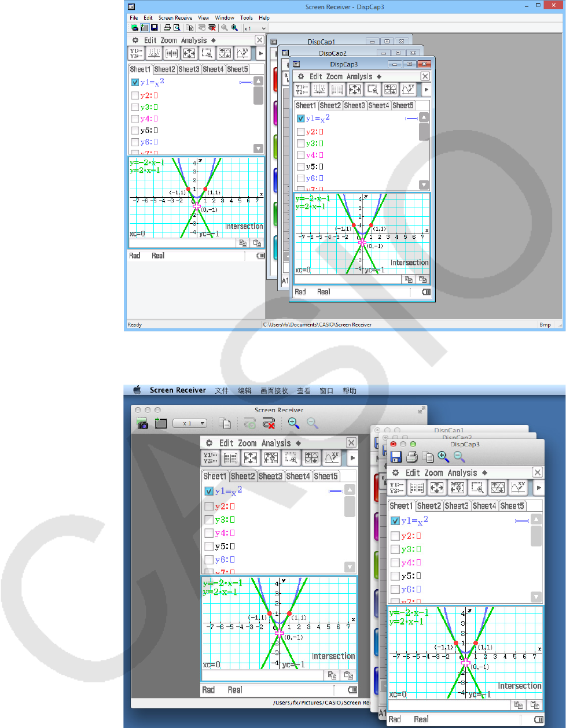
Task: Click battery icon in Mac Screen Receiver status bar
Action: [x=352, y=690]
